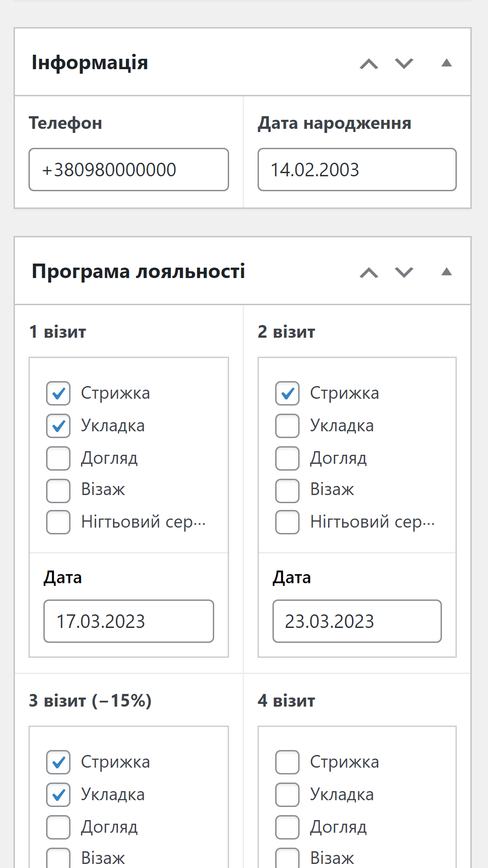Focus the 2 візит date field 23.03.2023

[357, 621]
